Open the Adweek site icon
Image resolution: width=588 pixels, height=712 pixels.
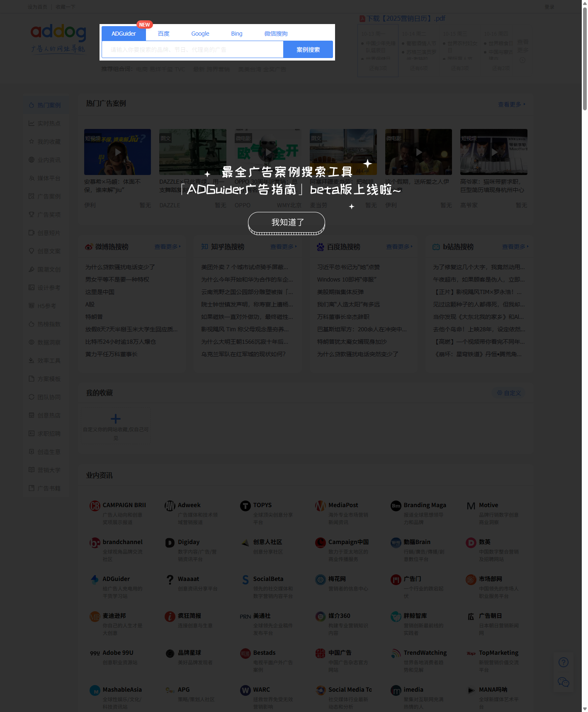170,506
